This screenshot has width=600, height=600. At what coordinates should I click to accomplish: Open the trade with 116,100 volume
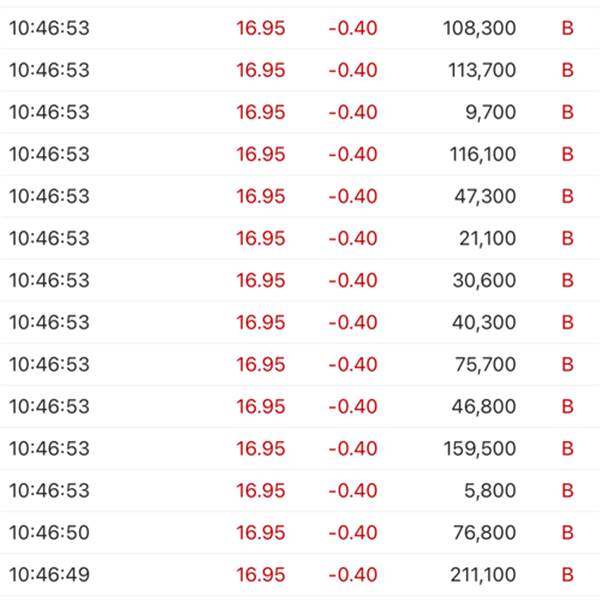[x=300, y=154]
